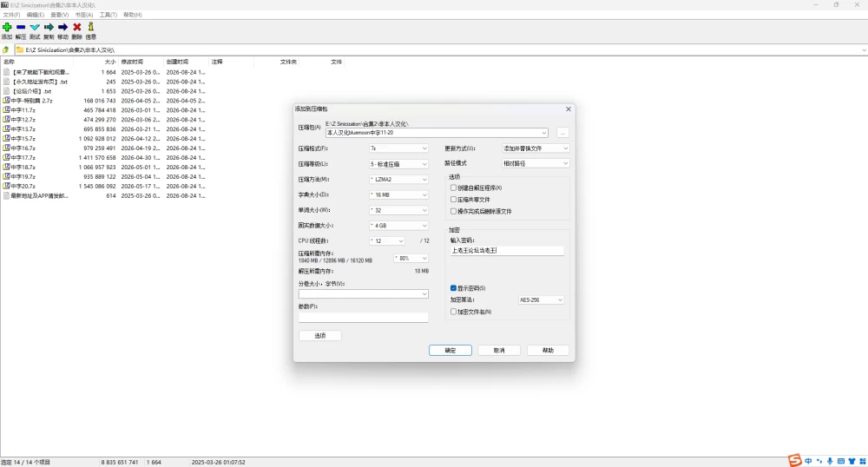Click the red Delete (删除) X icon

coord(77,27)
